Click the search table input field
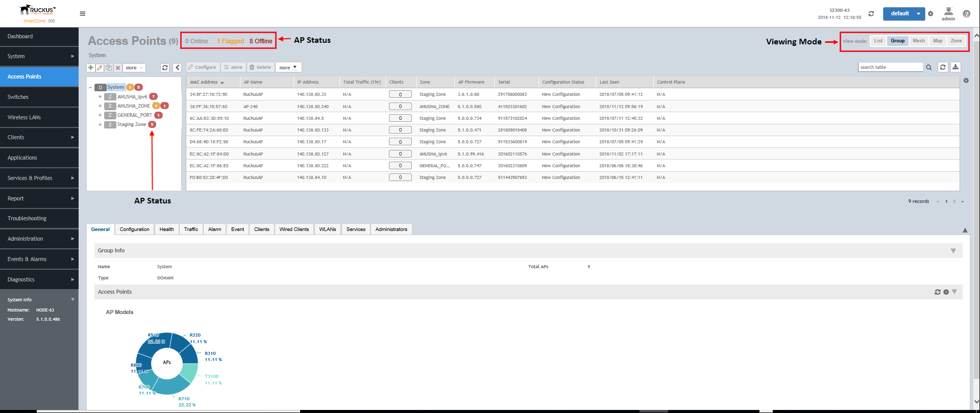Viewport: 980px width, 413px height. (890, 67)
